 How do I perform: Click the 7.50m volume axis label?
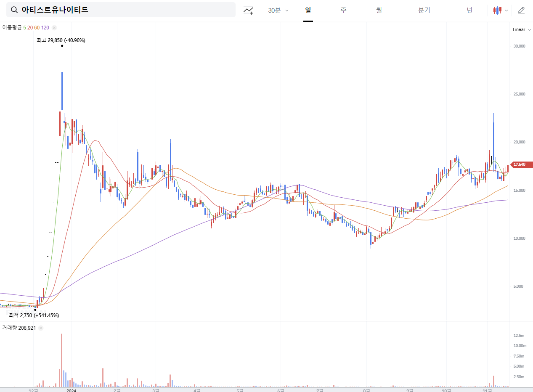click(x=519, y=356)
